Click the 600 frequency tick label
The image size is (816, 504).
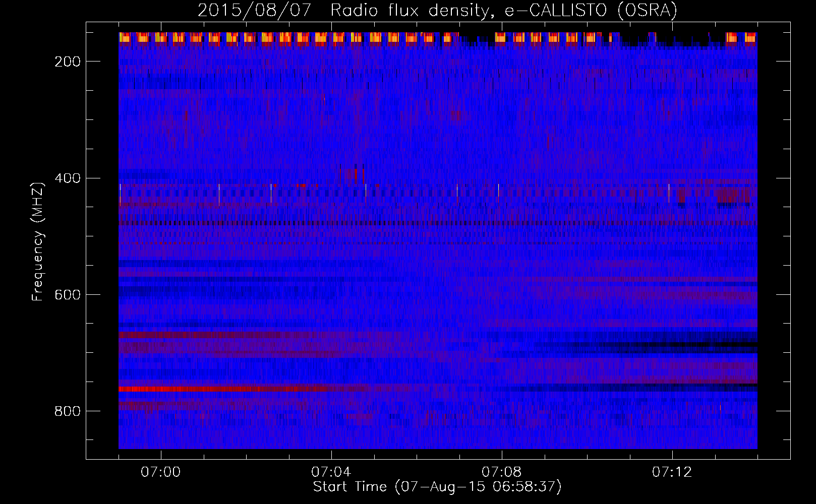68,295
